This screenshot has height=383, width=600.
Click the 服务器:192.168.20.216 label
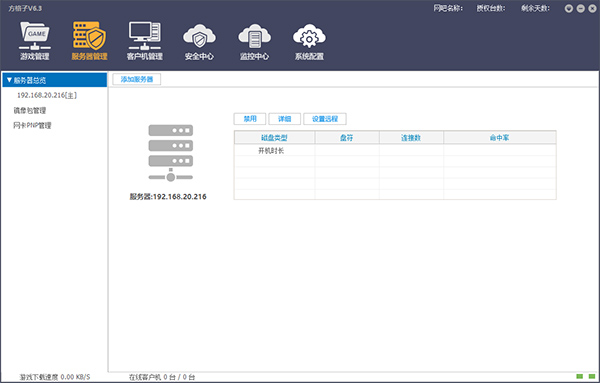pyautogui.click(x=168, y=197)
